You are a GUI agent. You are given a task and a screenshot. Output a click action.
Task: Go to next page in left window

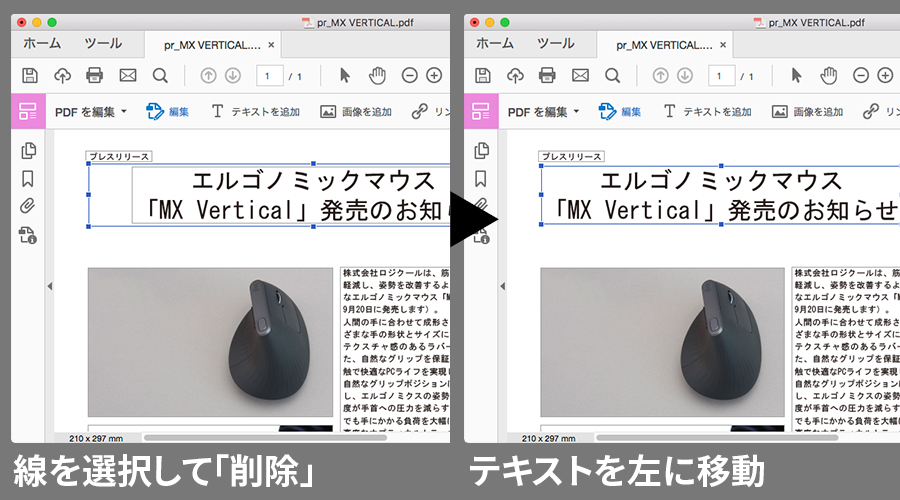tap(232, 75)
